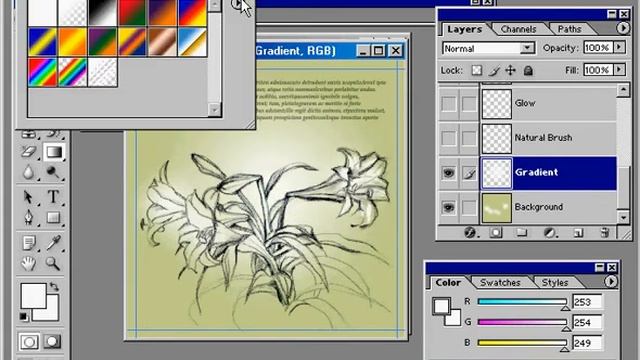Toggle lock position move icon
This screenshot has height=360, width=640.
tap(511, 70)
